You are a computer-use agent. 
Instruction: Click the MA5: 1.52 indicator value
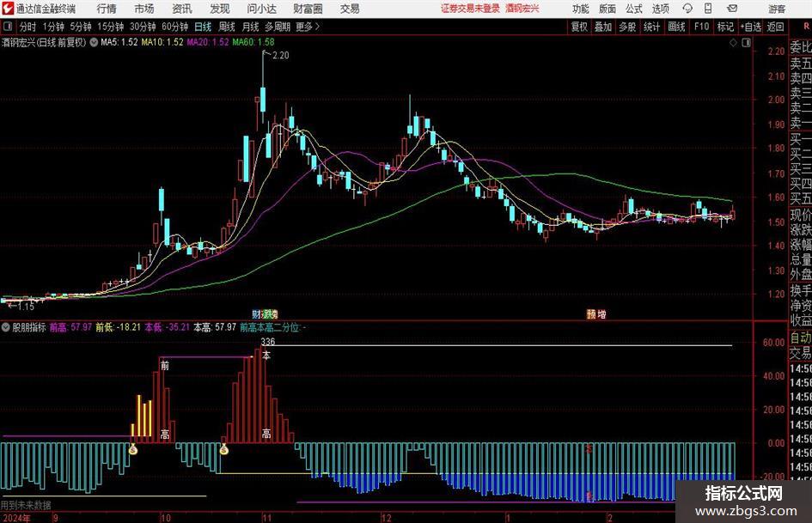(119, 42)
